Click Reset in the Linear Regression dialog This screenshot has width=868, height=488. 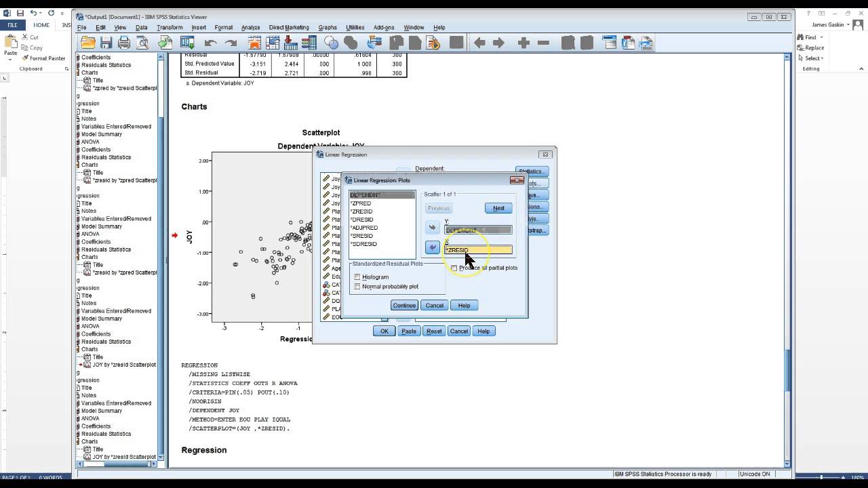[x=434, y=331]
